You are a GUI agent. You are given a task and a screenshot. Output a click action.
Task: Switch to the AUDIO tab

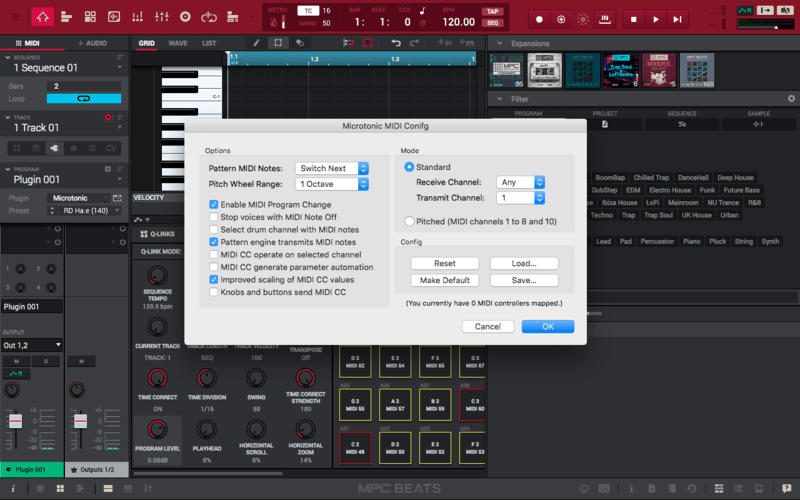click(92, 43)
